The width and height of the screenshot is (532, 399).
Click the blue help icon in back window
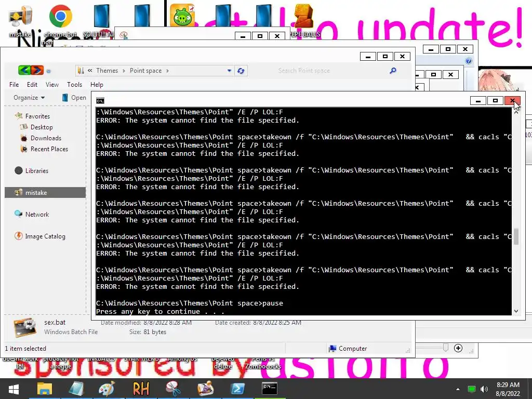[469, 61]
